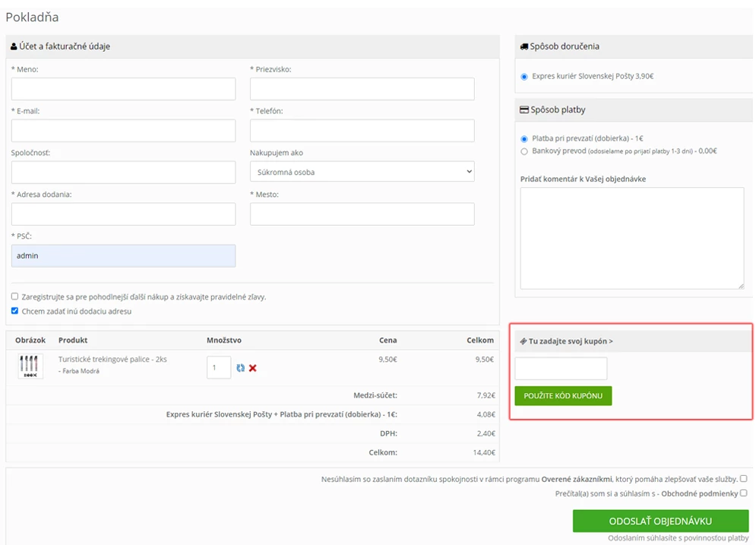This screenshot has height=545, width=756.
Task: Click the trekking poles product thumbnail
Action: (30, 366)
